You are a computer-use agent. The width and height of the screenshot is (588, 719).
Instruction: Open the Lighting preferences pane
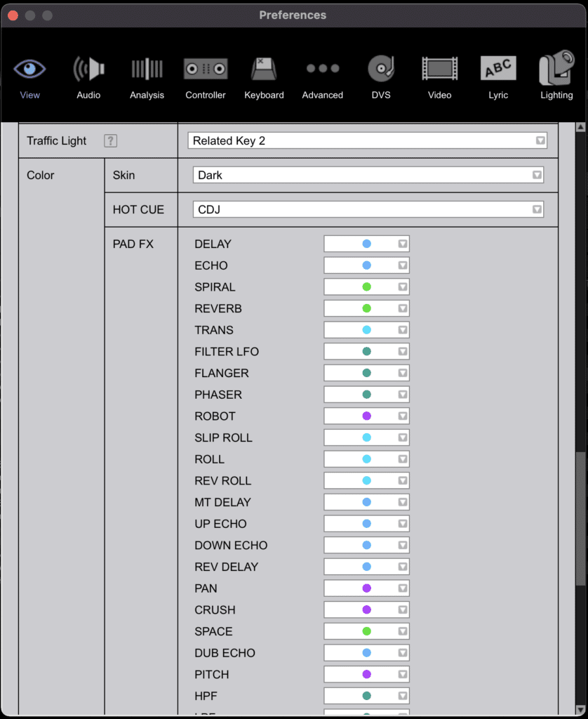[556, 77]
